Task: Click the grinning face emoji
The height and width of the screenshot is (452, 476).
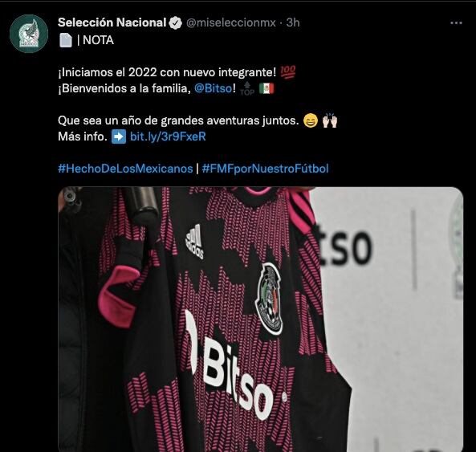Action: tap(311, 120)
